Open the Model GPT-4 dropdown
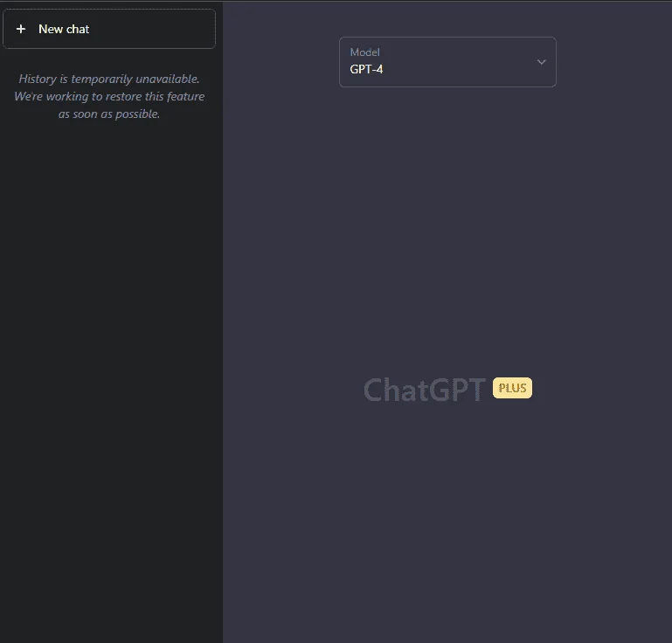Image resolution: width=672 pixels, height=643 pixels. pos(447,62)
